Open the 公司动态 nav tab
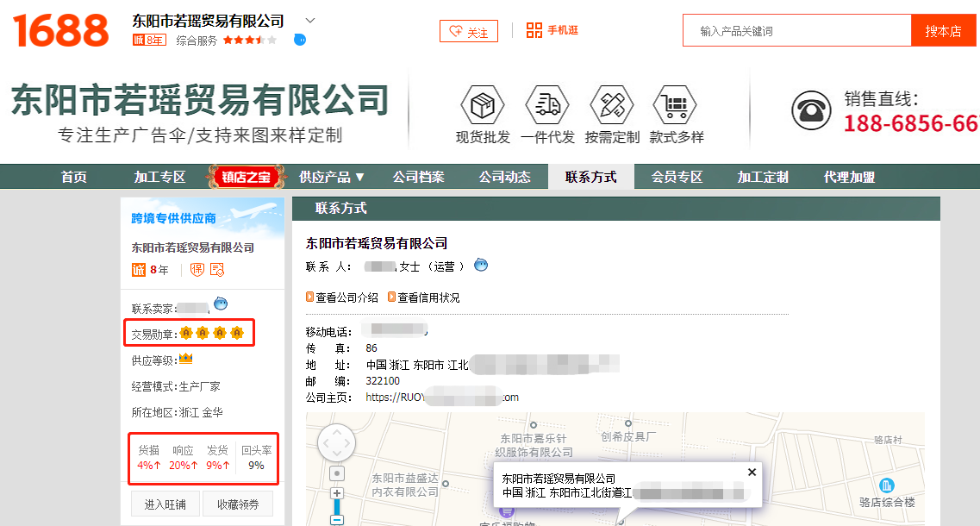Screen dimensions: 980x526 click(504, 177)
